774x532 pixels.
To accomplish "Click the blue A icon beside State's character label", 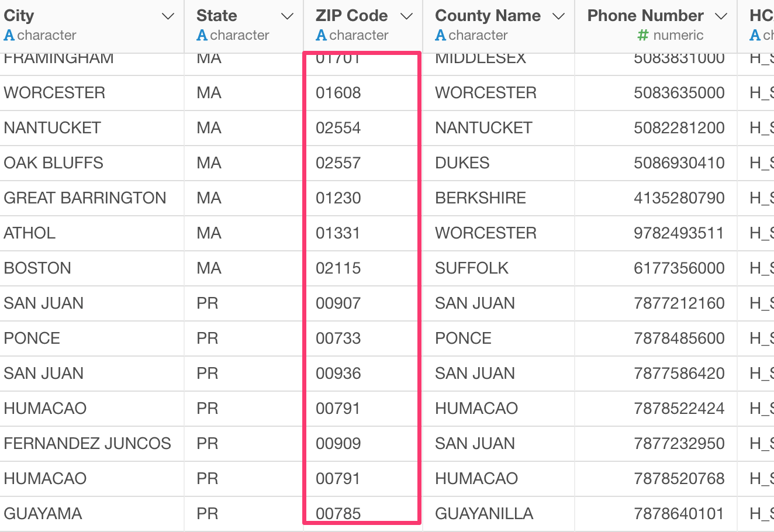I will pyautogui.click(x=201, y=35).
